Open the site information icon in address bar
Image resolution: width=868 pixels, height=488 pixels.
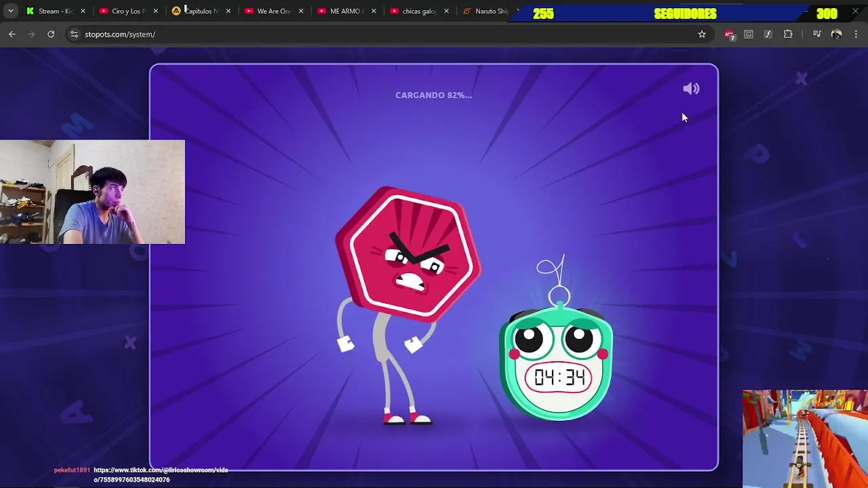[x=74, y=34]
